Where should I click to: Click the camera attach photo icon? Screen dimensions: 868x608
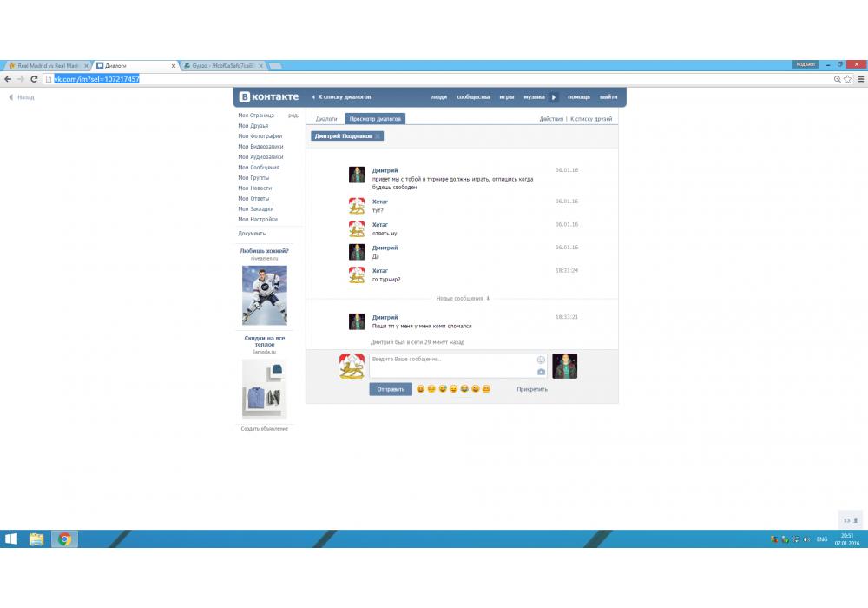[541, 372]
